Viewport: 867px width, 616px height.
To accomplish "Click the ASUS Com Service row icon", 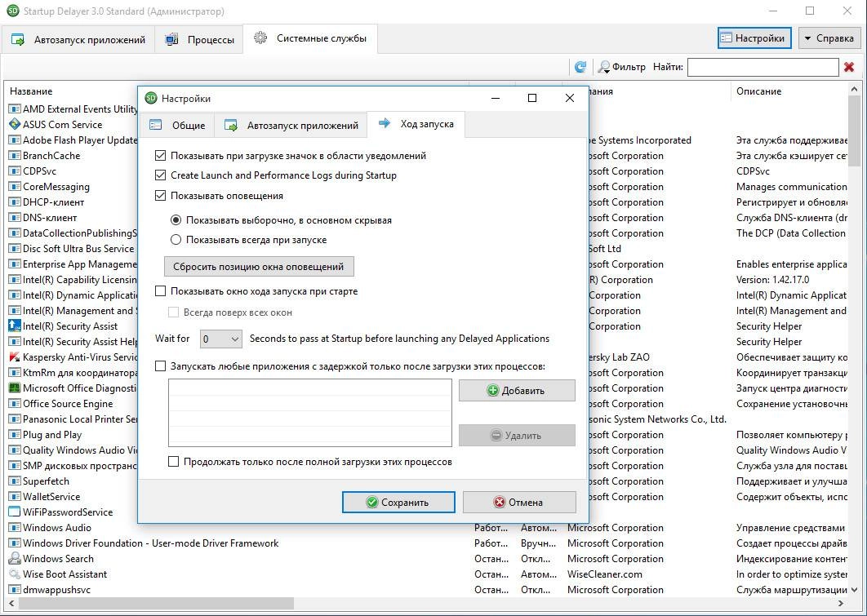I will (15, 124).
